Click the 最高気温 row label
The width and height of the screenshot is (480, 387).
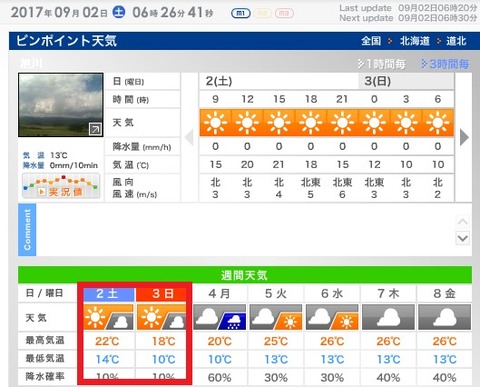(45, 340)
